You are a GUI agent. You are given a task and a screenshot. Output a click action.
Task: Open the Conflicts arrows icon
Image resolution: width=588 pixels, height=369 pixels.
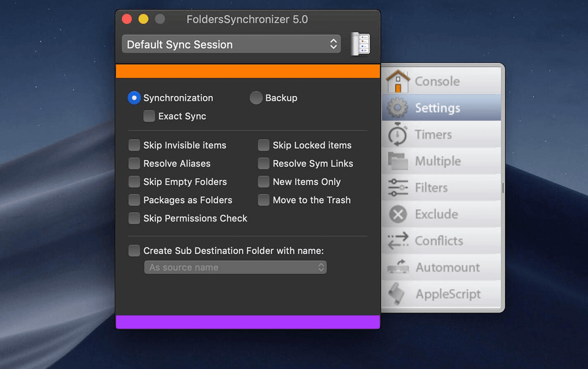click(398, 241)
